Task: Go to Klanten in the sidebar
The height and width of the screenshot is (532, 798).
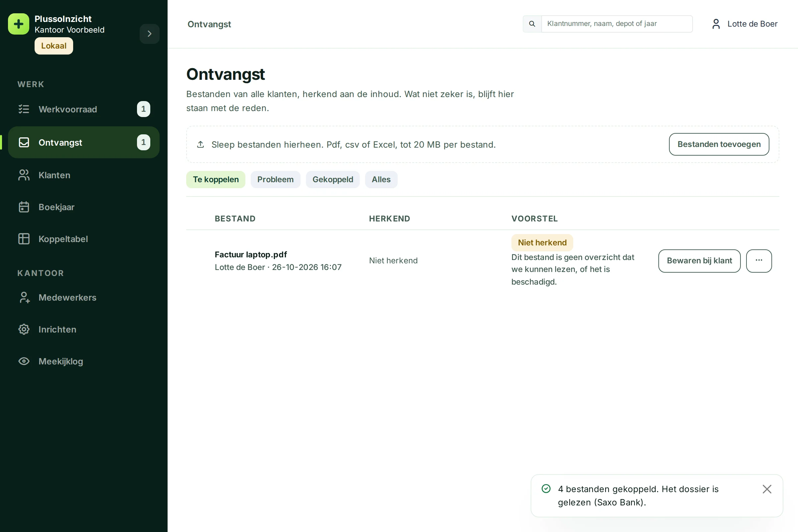Action: (84, 175)
